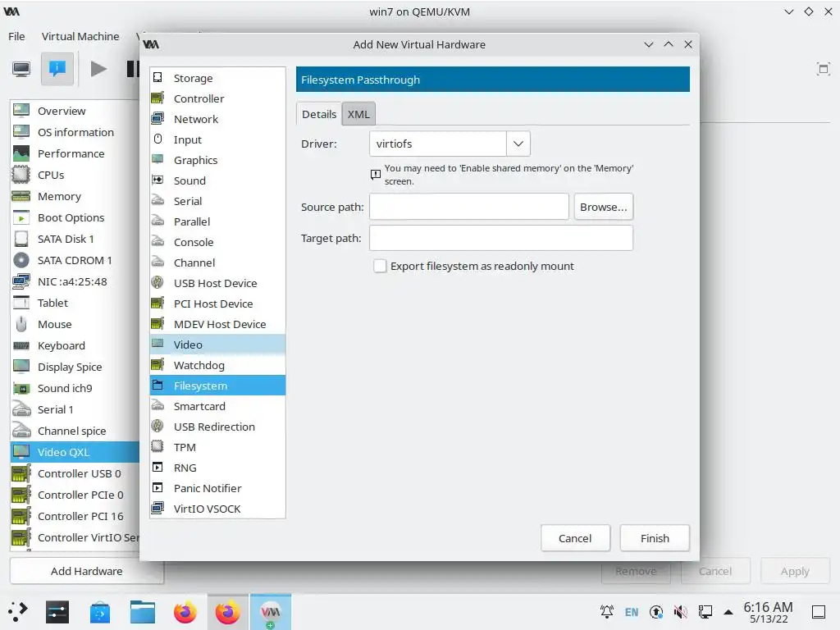
Task: Pick Graphics in the hardware list
Action: tap(217, 160)
